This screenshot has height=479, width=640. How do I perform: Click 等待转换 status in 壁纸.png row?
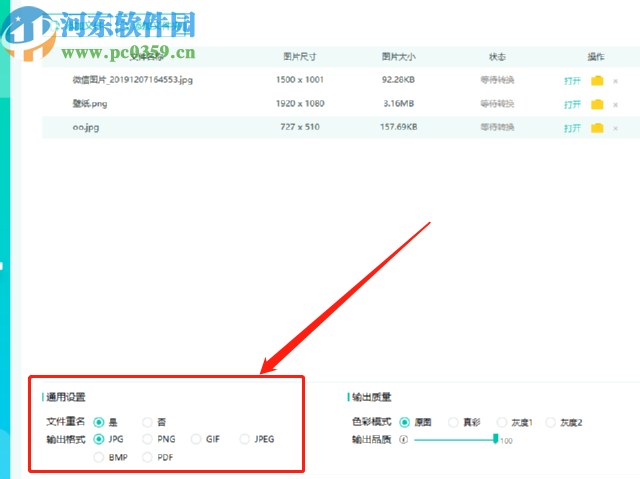click(497, 104)
